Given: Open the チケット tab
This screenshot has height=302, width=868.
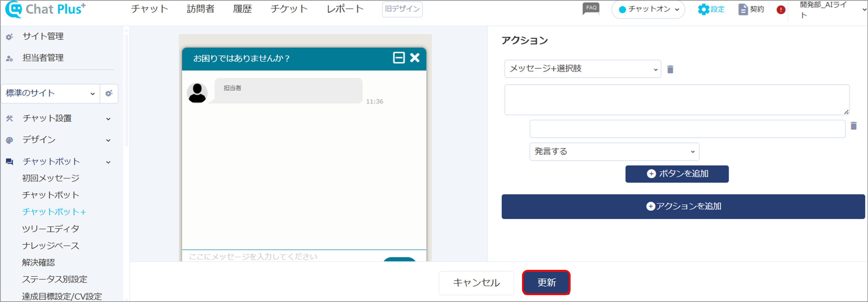Looking at the screenshot, I should click(289, 9).
